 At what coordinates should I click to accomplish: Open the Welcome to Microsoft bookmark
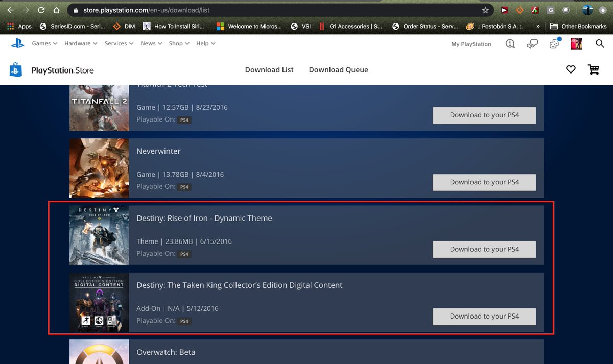(249, 26)
